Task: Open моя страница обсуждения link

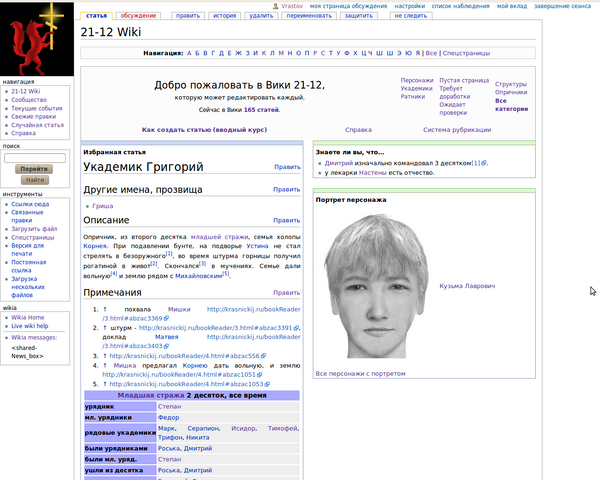Action: coord(348,6)
